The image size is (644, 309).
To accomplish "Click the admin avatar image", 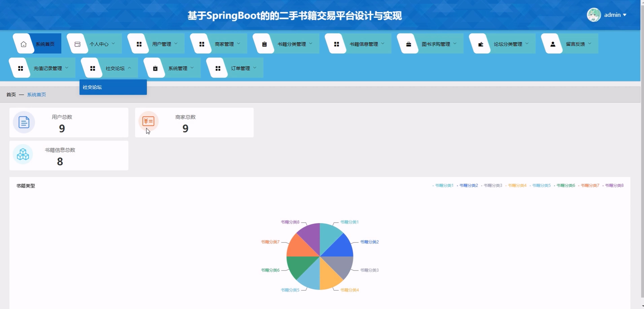I will click(593, 15).
